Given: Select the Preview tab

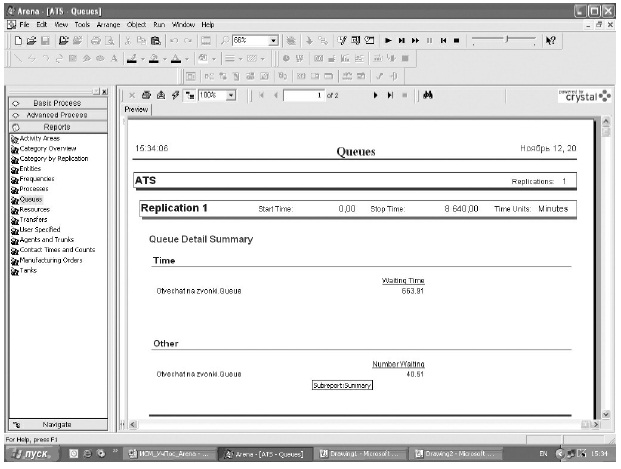Looking at the screenshot, I should point(136,109).
